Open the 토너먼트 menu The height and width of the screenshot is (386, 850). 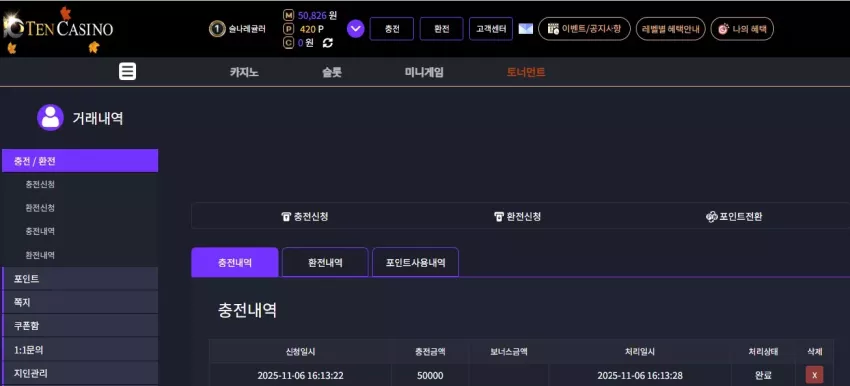[526, 72]
